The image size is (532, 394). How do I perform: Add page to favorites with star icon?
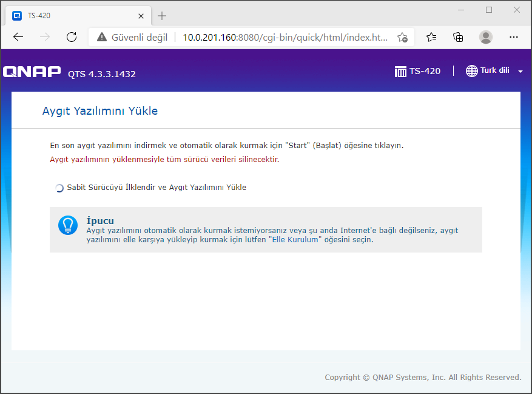pos(402,37)
